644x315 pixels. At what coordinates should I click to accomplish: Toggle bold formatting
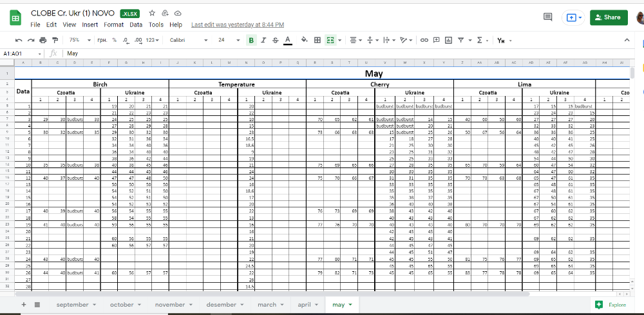252,40
